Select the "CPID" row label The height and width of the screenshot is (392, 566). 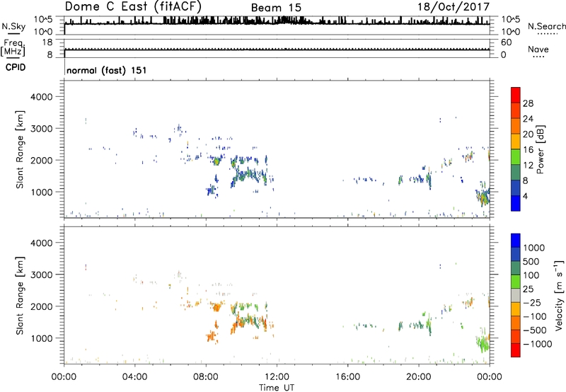coord(16,67)
